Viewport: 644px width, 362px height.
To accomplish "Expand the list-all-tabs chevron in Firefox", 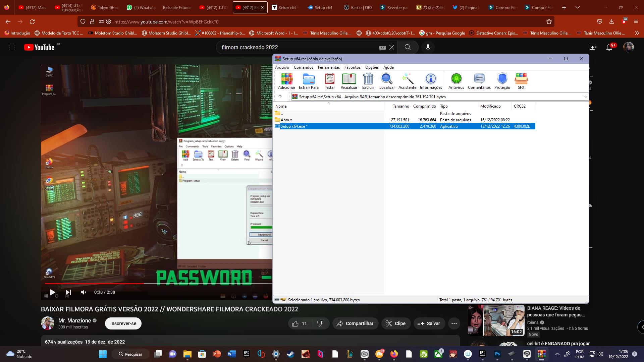I will pos(577,7).
